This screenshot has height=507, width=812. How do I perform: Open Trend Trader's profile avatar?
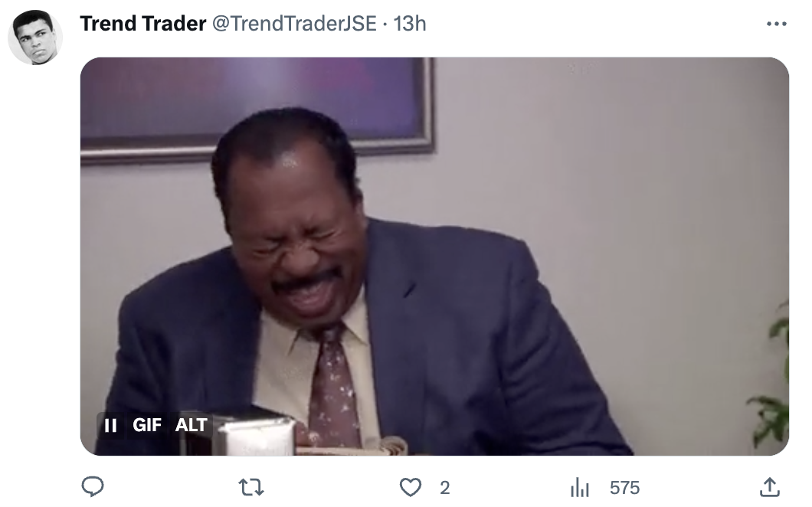click(35, 38)
